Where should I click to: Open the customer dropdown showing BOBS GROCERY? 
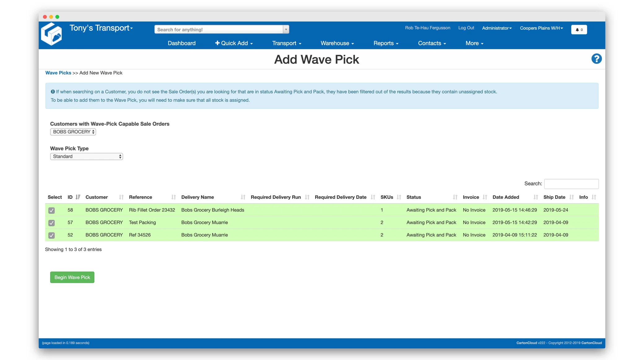pos(73,132)
